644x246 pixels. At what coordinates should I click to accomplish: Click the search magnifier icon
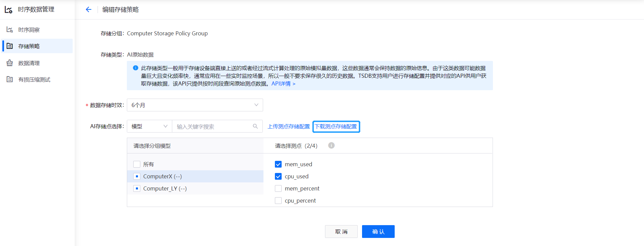255,126
